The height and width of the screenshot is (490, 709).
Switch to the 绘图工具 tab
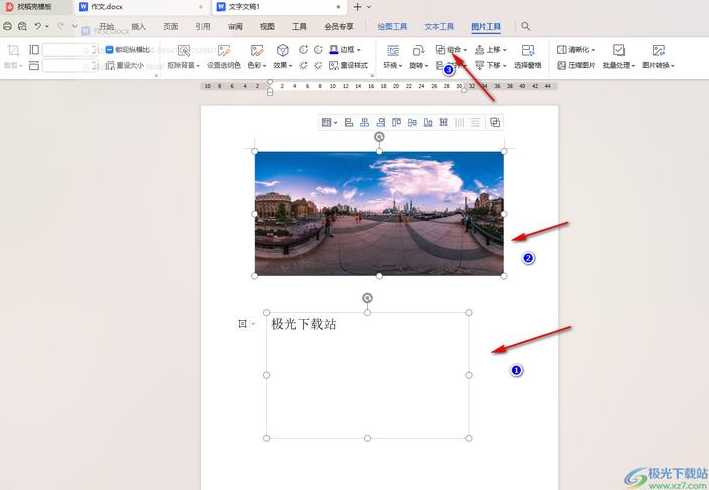click(x=392, y=27)
